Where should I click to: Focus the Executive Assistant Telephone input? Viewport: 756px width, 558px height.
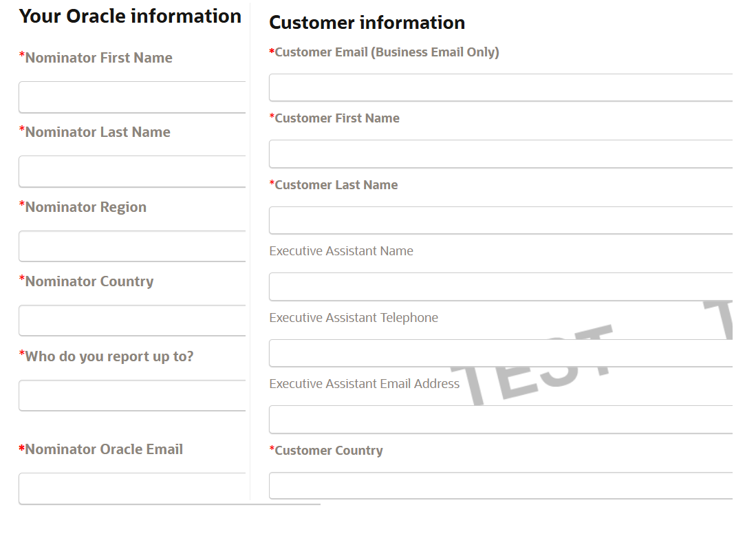click(x=500, y=354)
